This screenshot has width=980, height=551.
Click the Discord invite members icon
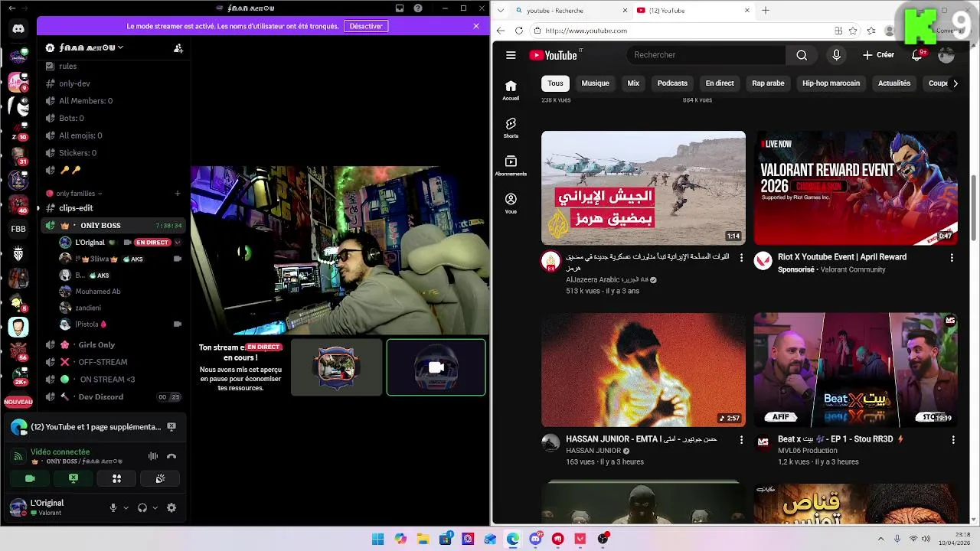click(178, 47)
